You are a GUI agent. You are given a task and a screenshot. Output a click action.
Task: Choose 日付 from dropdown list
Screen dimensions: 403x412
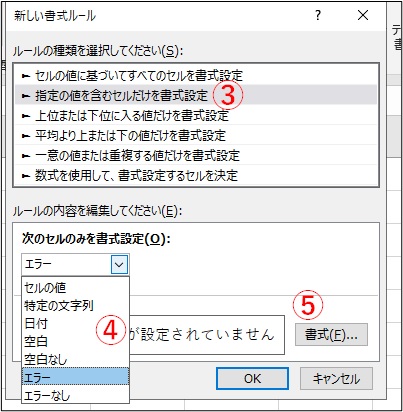75,323
